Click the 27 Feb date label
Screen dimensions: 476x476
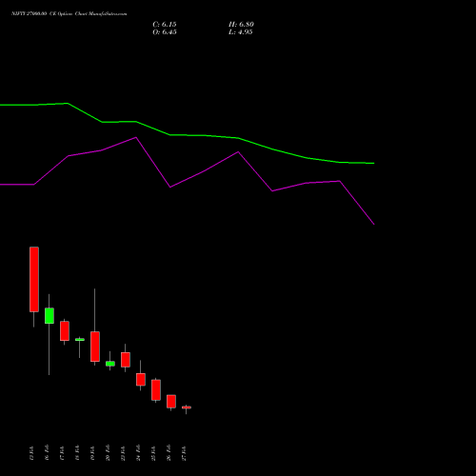click(x=184, y=453)
